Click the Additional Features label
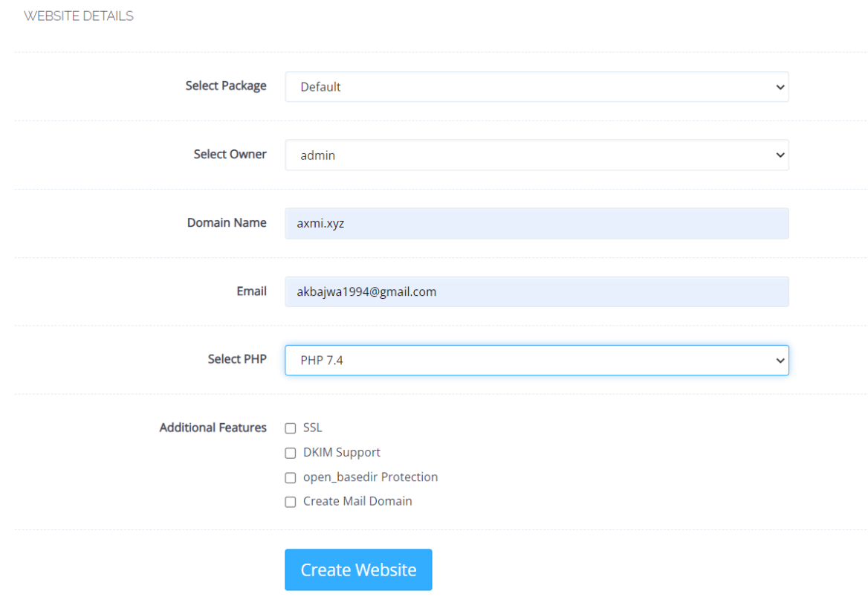 pos(213,428)
